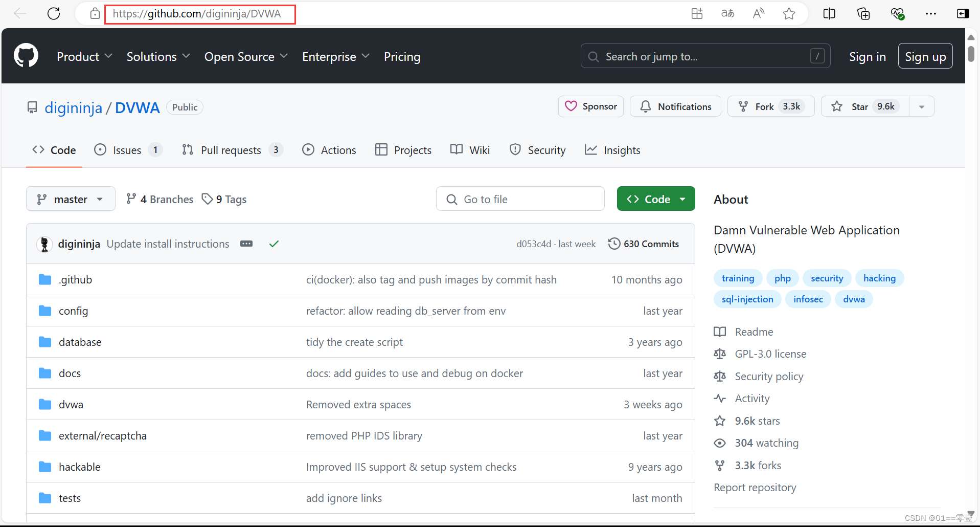Open the master branch selector
Screen dimensions: 980x527
71,199
